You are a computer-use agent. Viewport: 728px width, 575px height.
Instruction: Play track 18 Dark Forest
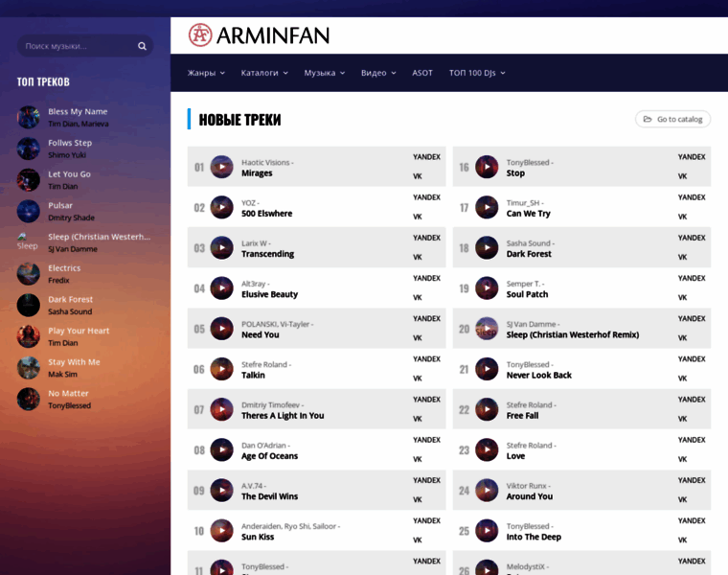487,247
